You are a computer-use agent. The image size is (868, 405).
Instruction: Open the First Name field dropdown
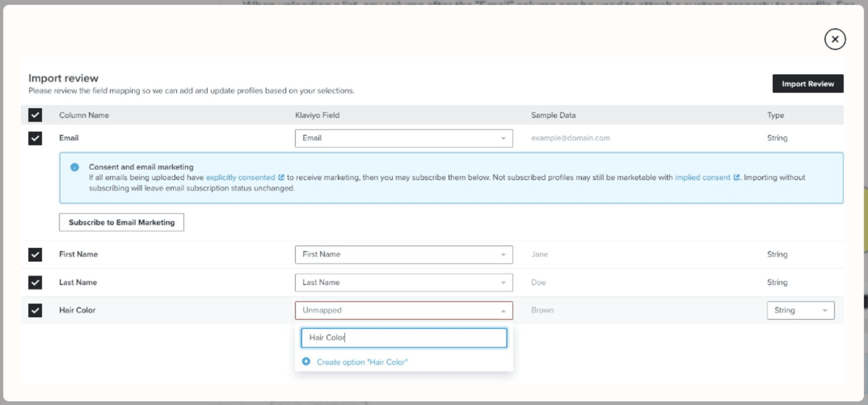click(x=404, y=255)
